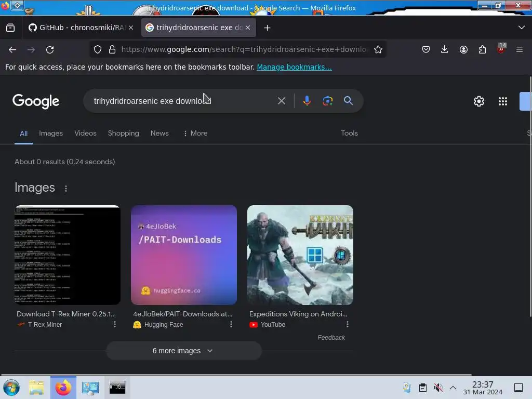Open the Firefox hamburger application menu
This screenshot has width=532, height=399.
click(x=520, y=49)
